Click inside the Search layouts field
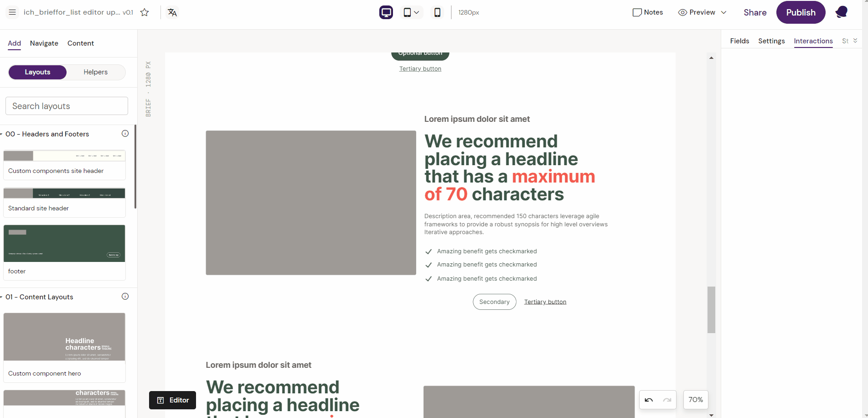The height and width of the screenshot is (418, 868). [x=67, y=106]
